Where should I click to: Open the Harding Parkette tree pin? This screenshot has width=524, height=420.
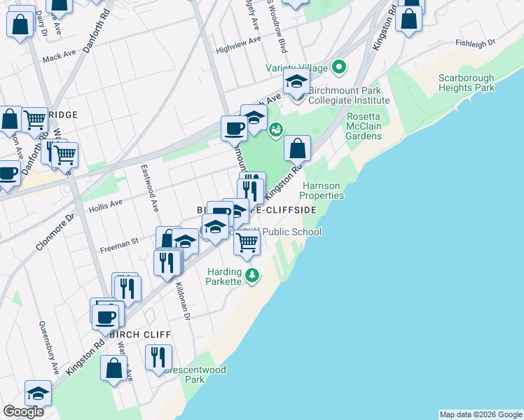pos(252,276)
